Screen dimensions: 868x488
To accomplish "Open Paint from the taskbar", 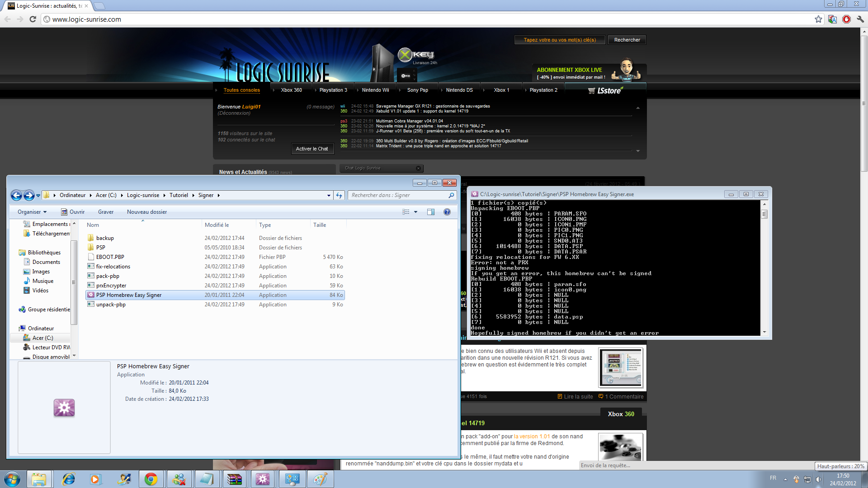I will coord(320,479).
